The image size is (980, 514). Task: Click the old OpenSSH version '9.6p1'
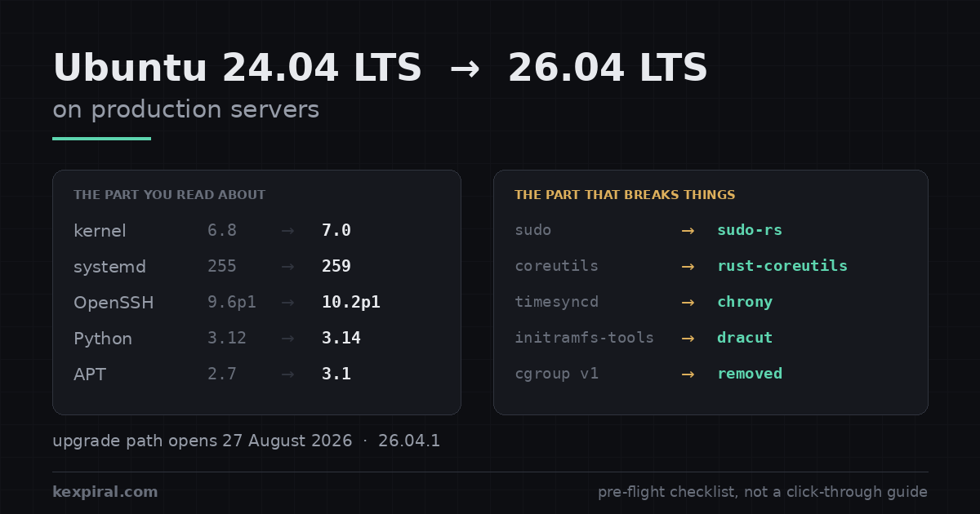(x=232, y=303)
